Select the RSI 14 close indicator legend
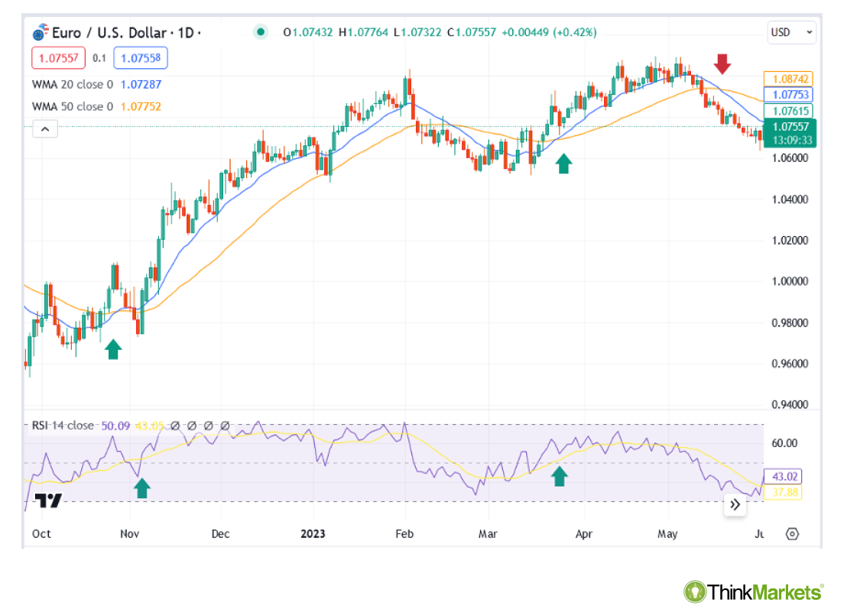 [x=63, y=426]
